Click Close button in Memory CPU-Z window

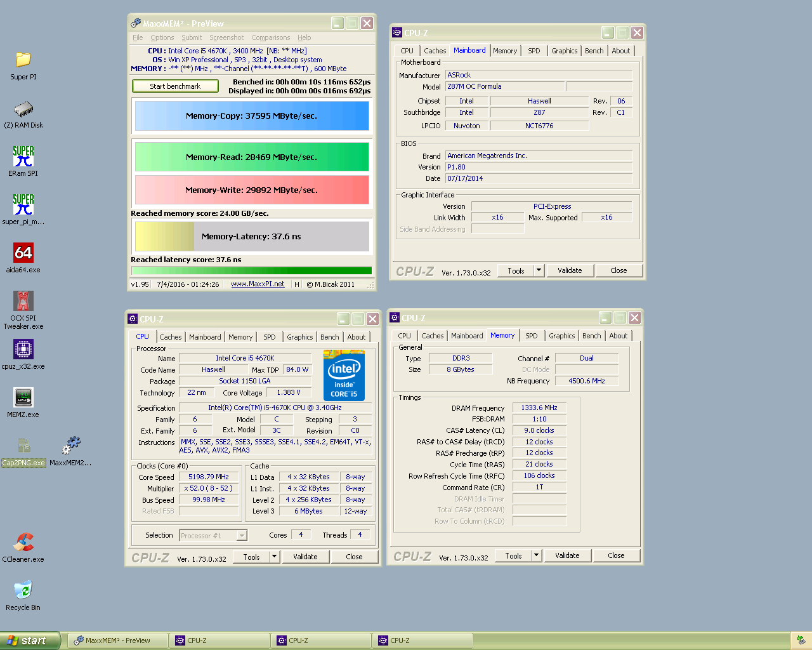[616, 555]
